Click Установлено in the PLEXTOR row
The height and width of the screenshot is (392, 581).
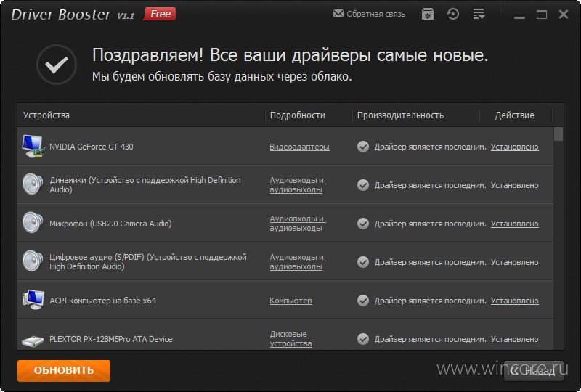click(x=515, y=340)
